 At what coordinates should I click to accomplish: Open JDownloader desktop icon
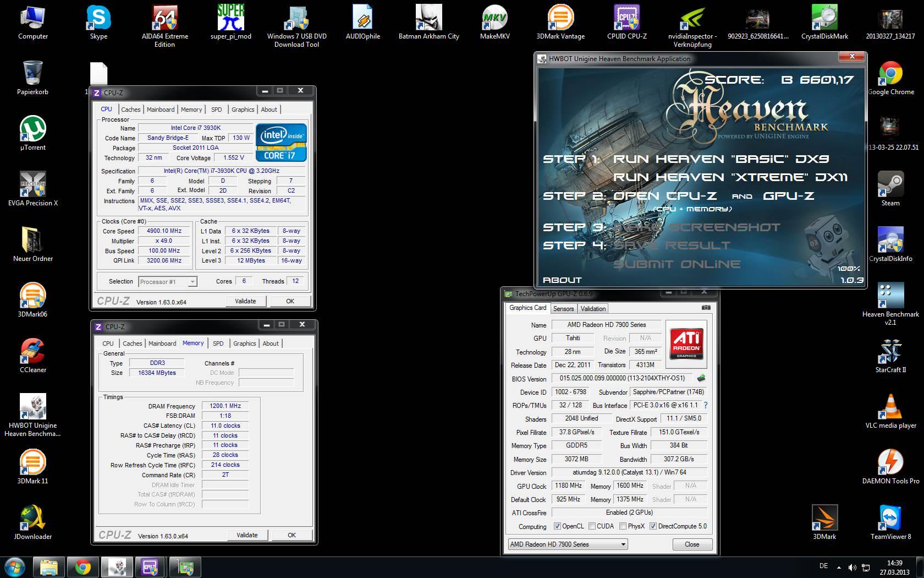point(33,522)
